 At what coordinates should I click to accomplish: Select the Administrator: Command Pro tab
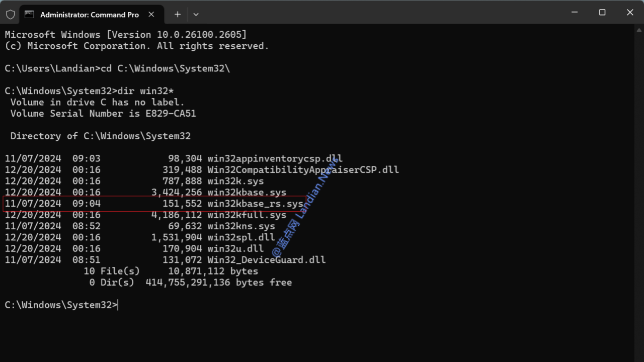point(89,15)
